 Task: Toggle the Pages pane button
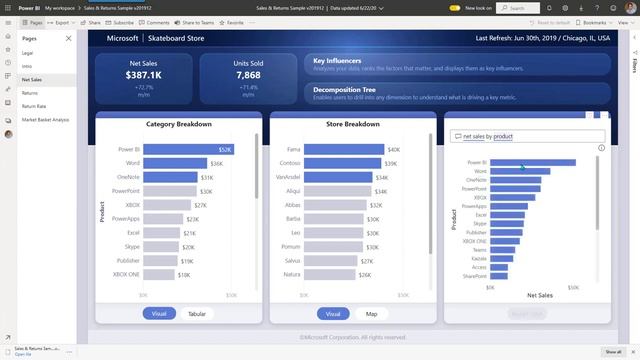point(32,23)
